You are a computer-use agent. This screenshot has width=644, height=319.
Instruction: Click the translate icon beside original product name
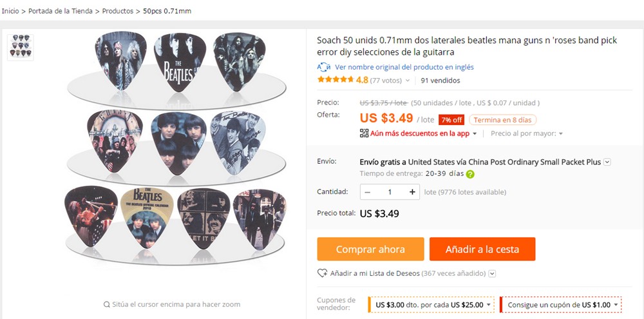[324, 67]
